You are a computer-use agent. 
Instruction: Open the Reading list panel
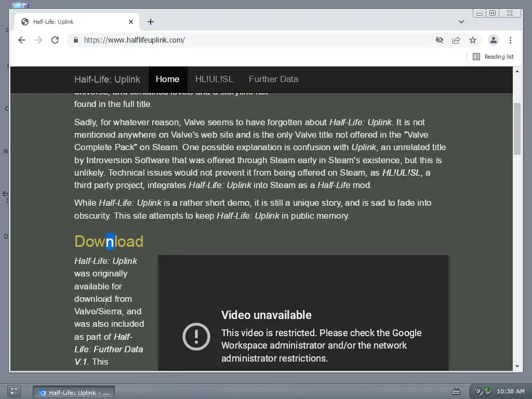click(x=494, y=57)
